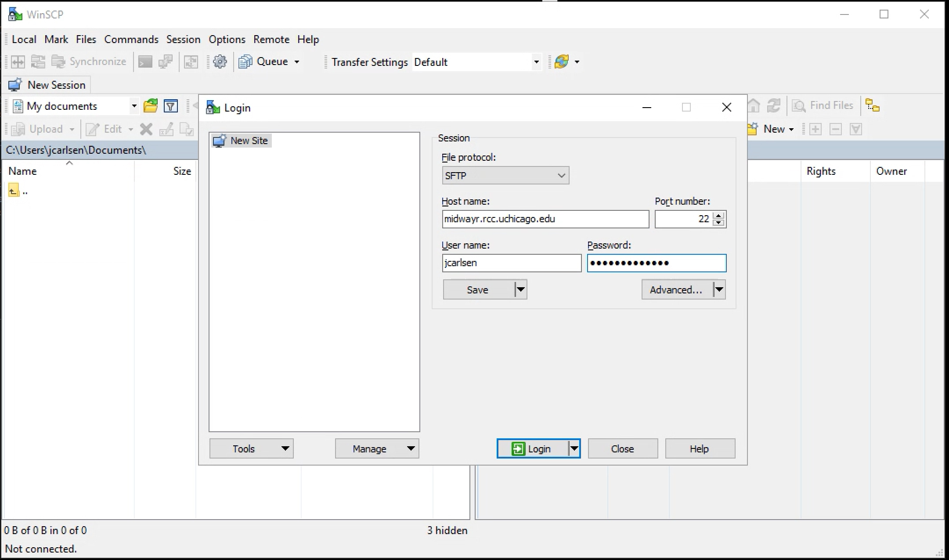Click the User name field
Viewport: 949px width, 560px height.
(x=512, y=263)
